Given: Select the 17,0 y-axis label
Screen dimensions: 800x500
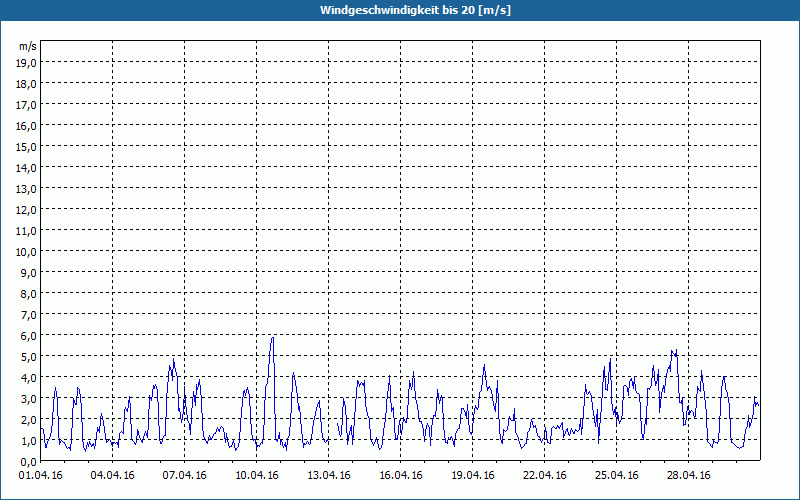Looking at the screenshot, I should coord(28,105).
